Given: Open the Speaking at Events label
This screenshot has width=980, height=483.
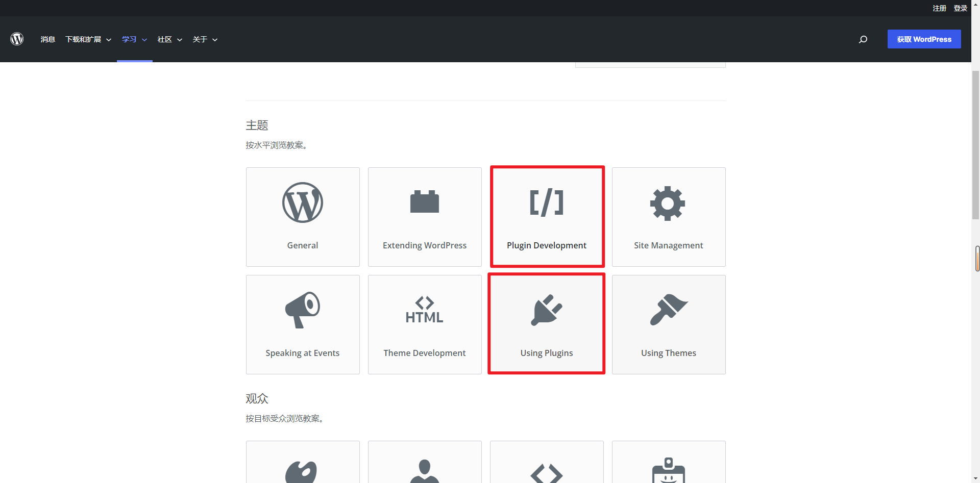Looking at the screenshot, I should pos(303,353).
